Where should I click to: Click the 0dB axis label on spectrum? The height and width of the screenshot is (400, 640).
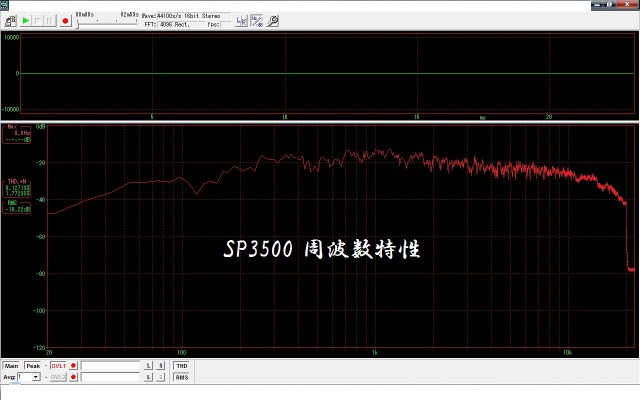(x=40, y=127)
